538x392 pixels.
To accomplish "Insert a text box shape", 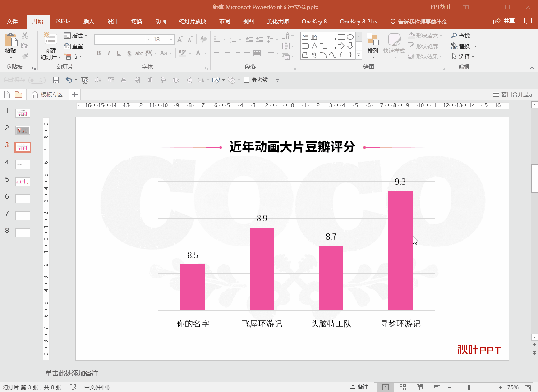I will click(305, 36).
